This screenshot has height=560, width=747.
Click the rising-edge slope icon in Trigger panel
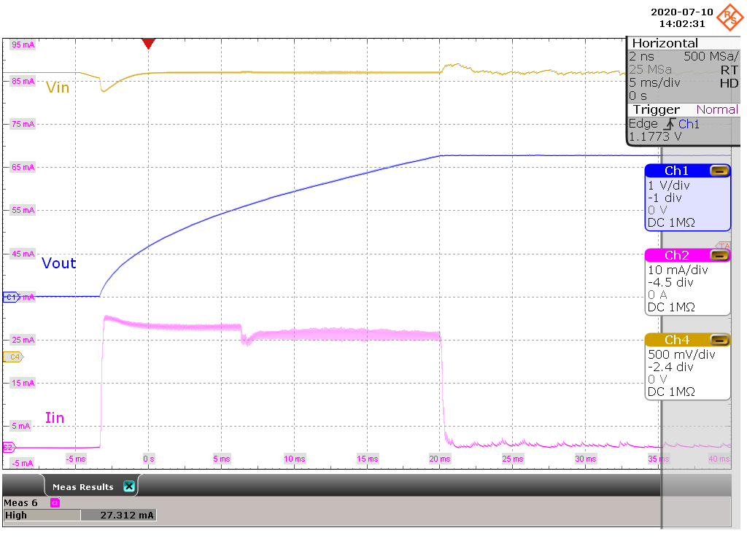tap(670, 124)
